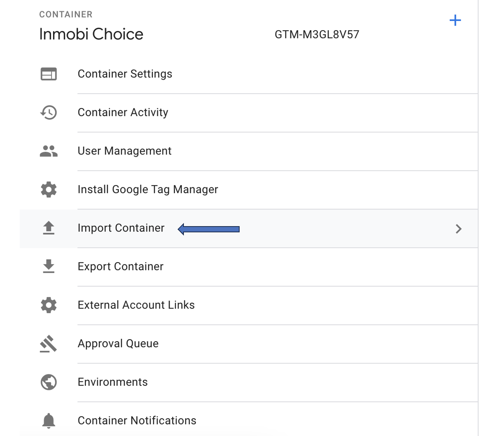
Task: Click the Container Settings window icon
Action: [x=49, y=74]
